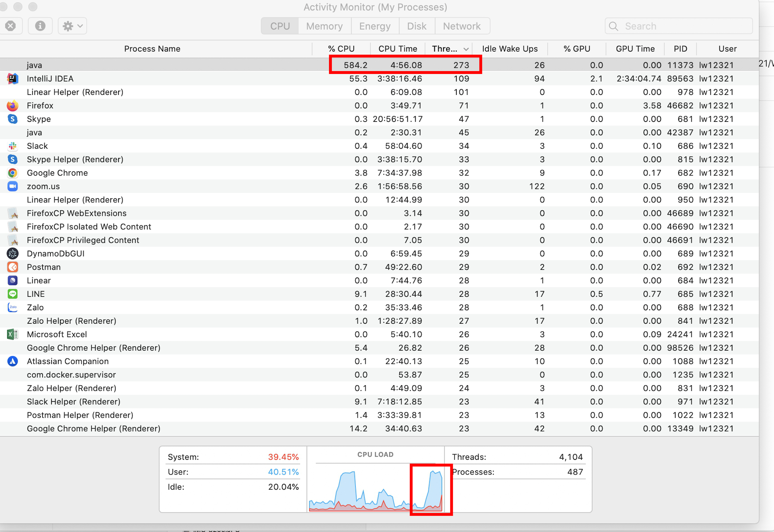Image resolution: width=774 pixels, height=532 pixels.
Task: Sort by the % CPU column header
Action: (341, 49)
